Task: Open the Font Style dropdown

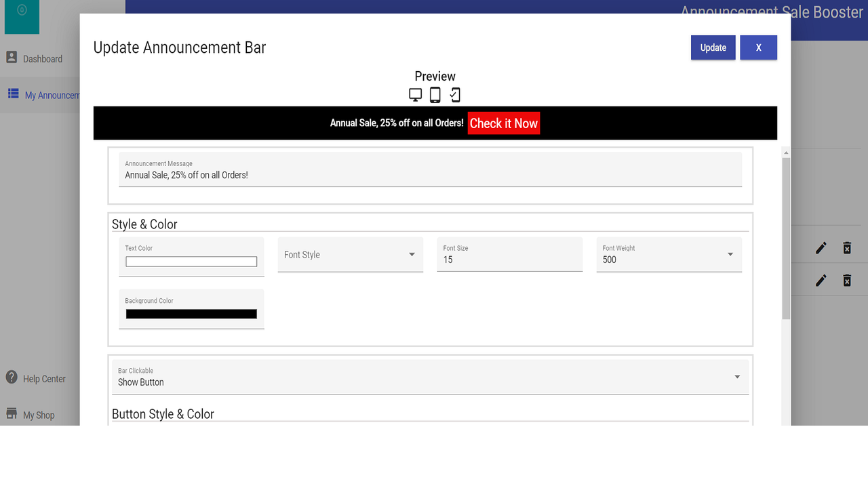Action: [x=351, y=254]
